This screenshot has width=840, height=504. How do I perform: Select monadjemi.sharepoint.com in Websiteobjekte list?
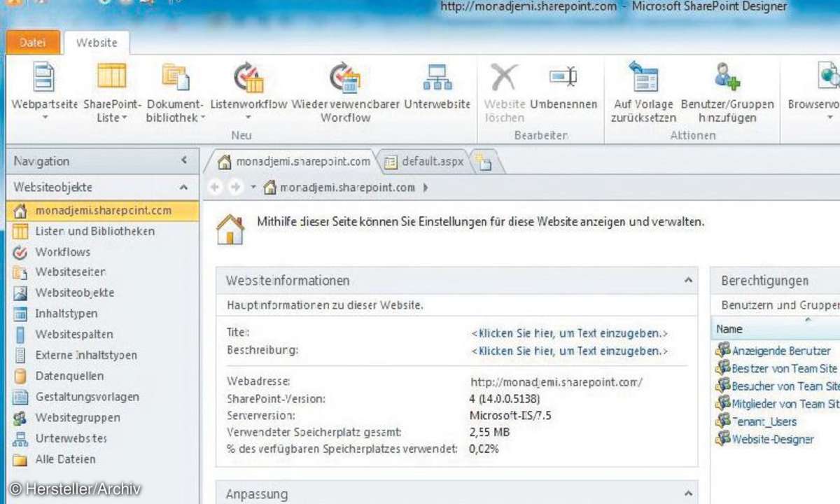coord(102,210)
